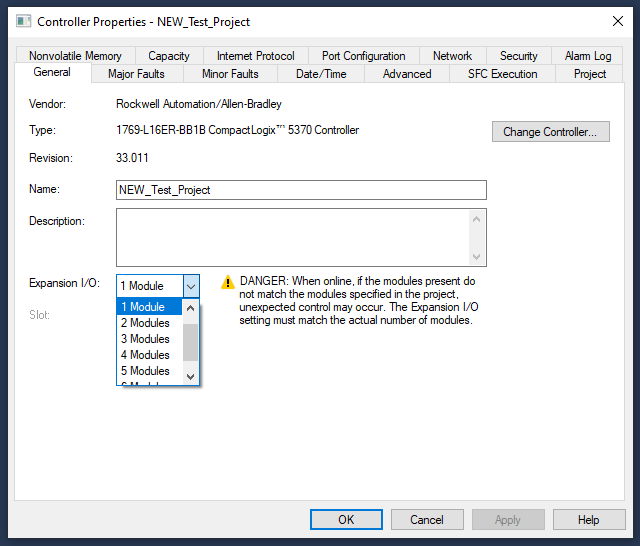
Task: Click the Description scroll up arrow
Action: pyautogui.click(x=476, y=219)
